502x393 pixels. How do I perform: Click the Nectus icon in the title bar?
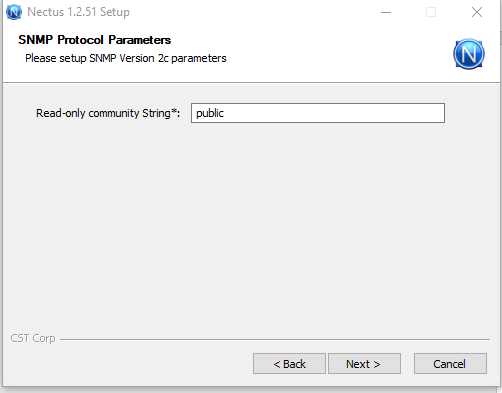click(x=14, y=12)
